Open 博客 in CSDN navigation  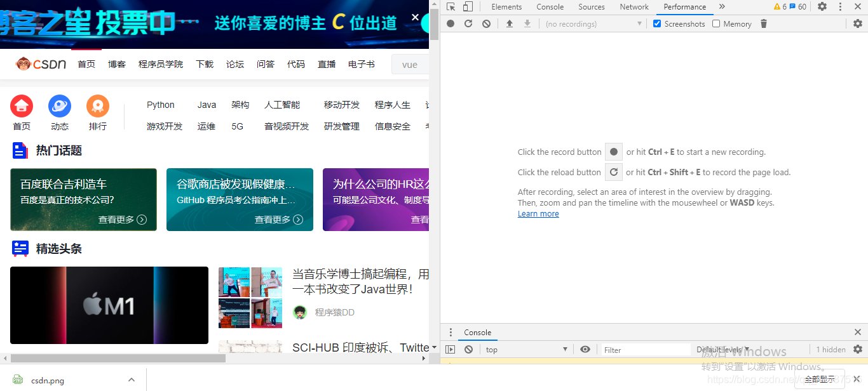(x=117, y=64)
